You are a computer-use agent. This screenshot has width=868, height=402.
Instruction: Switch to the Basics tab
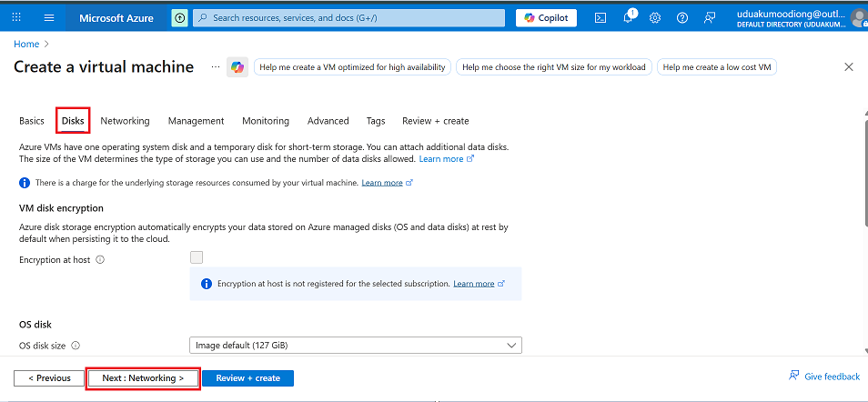pyautogui.click(x=32, y=121)
